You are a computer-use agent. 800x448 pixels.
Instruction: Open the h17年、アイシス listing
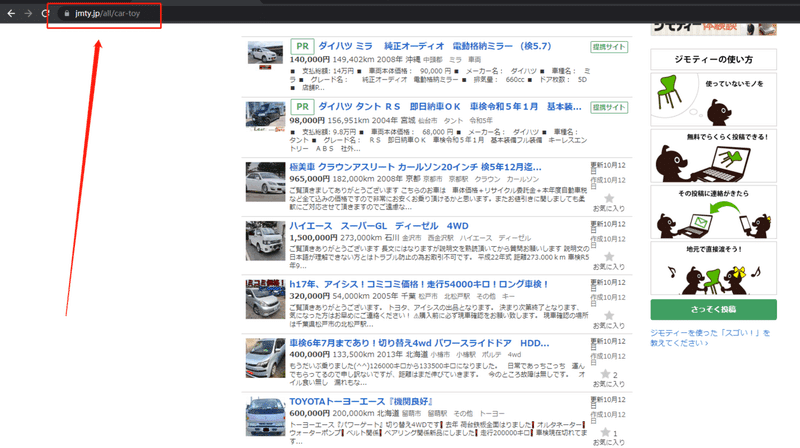(419, 284)
